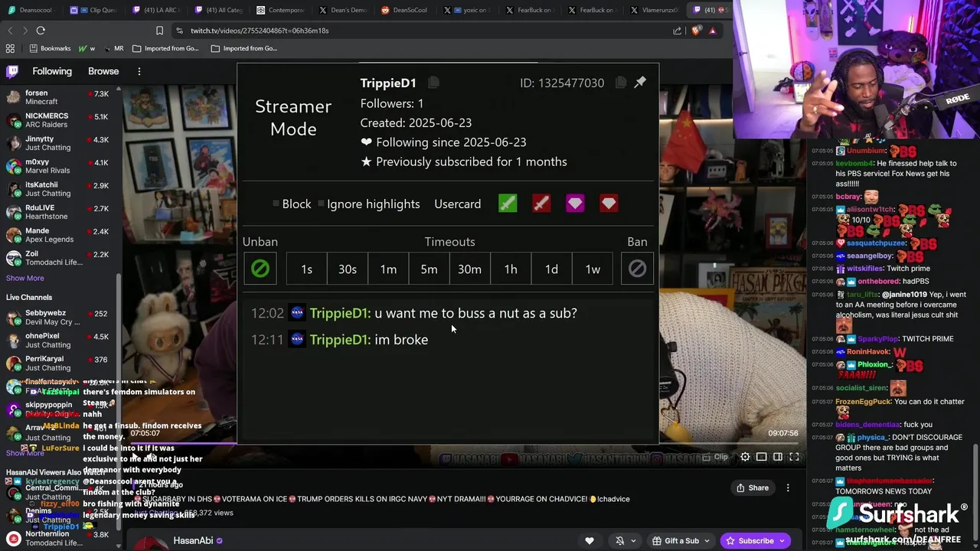
Task: Follow heart icon next to HasanAbi
Action: pyautogui.click(x=590, y=541)
